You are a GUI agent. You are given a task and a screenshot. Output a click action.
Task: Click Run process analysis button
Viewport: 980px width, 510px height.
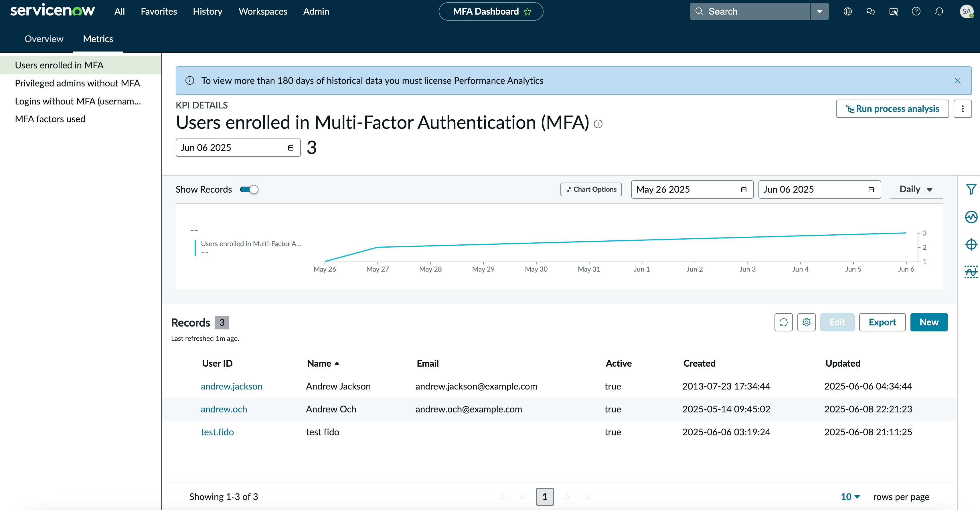892,109
